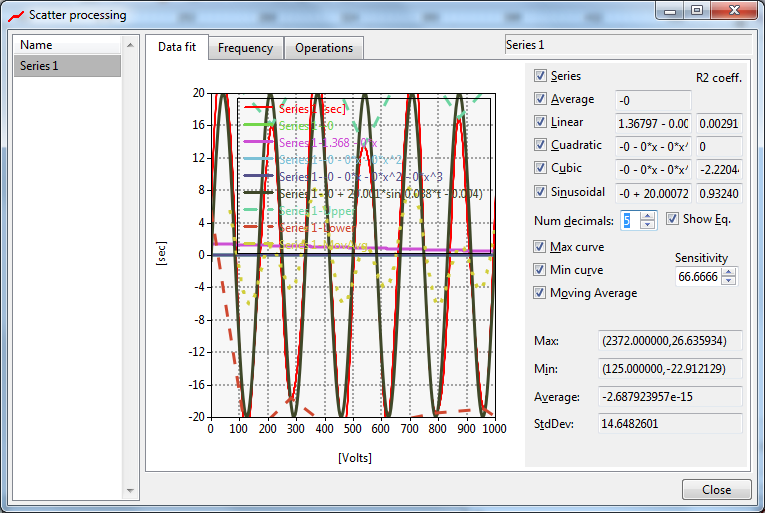Uncheck the Sinusoidal fit checkbox
Image resolution: width=765 pixels, height=513 pixels.
point(540,191)
